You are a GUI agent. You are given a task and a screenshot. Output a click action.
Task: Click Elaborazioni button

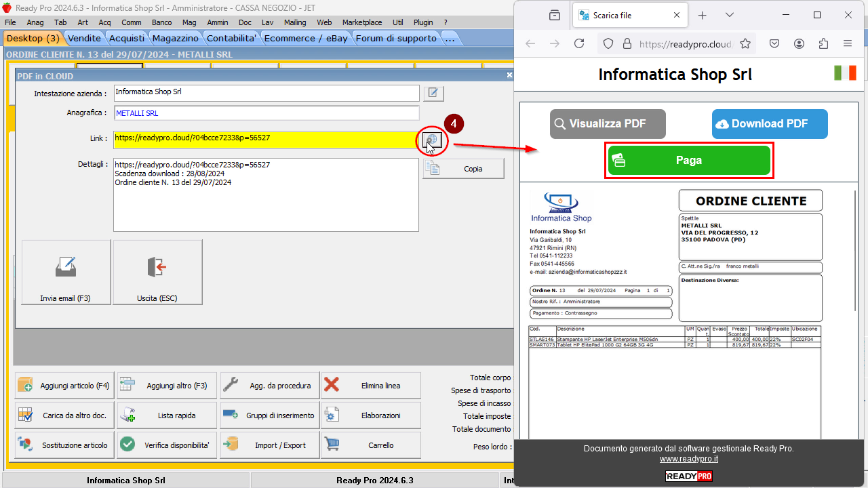click(x=371, y=415)
